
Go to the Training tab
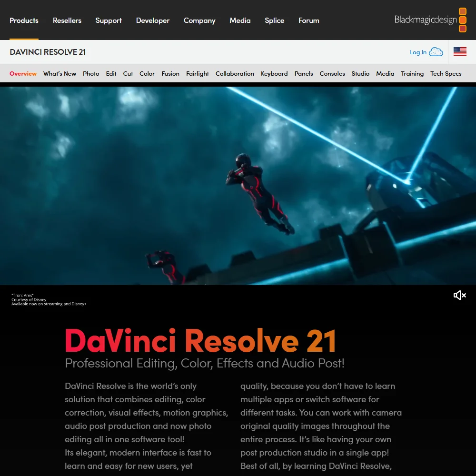412,73
